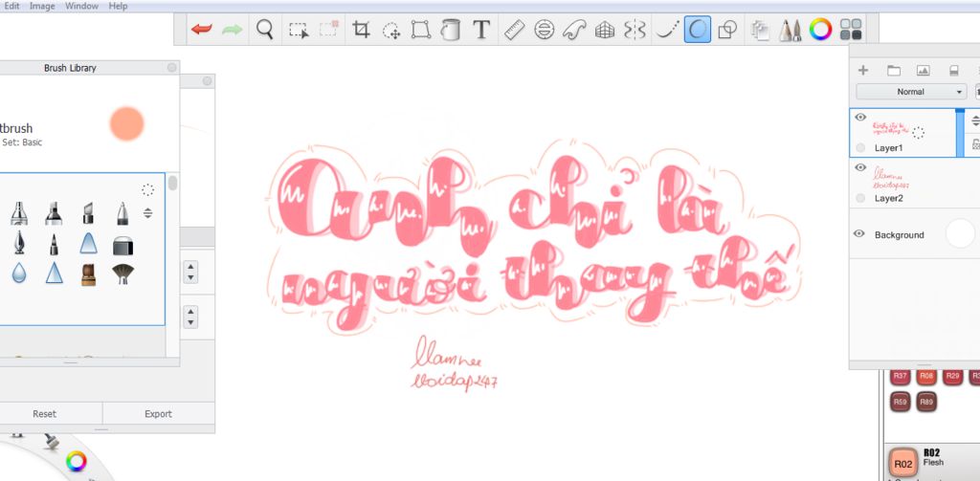Open the Color Wheel toolbar icon
The image size is (980, 481).
point(820,29)
